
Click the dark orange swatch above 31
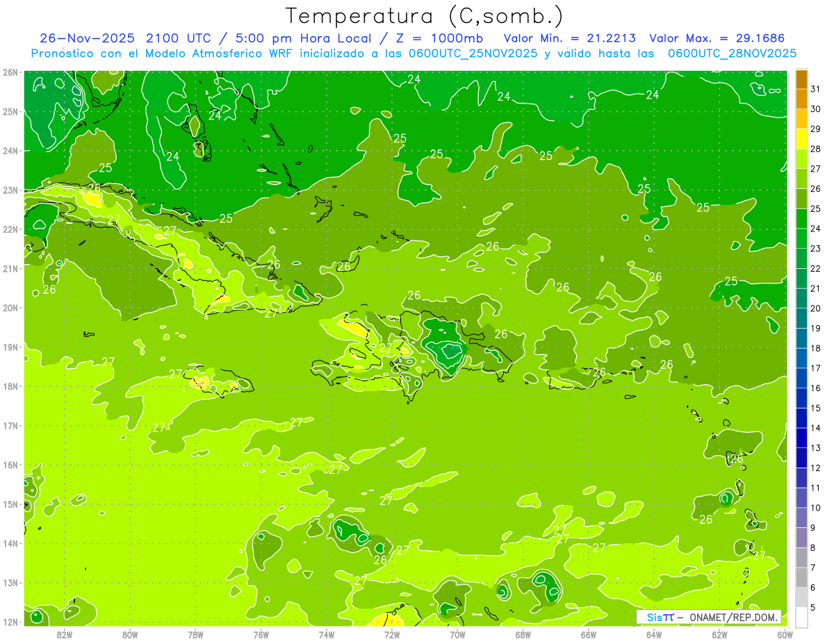(x=801, y=79)
